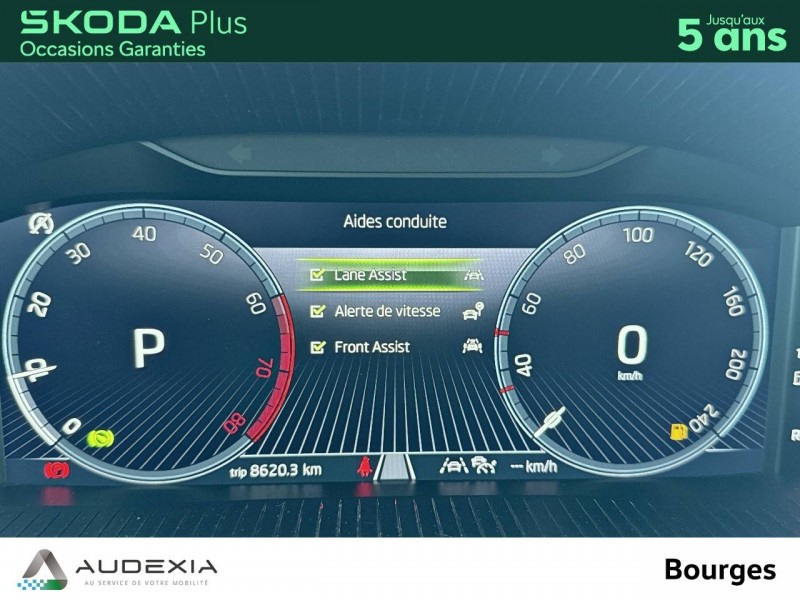Viewport: 800px width, 600px height.
Task: Click the Skoda Plus logo
Action: pos(133,34)
